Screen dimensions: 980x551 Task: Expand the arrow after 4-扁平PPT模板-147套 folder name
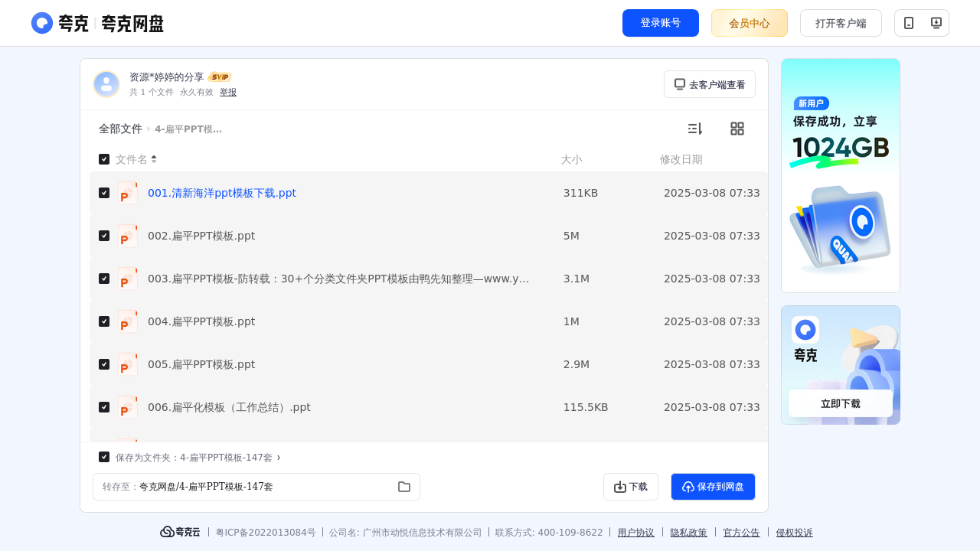(x=279, y=457)
